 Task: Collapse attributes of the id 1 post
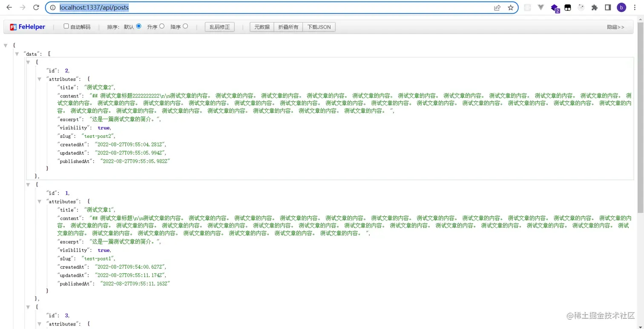click(40, 201)
